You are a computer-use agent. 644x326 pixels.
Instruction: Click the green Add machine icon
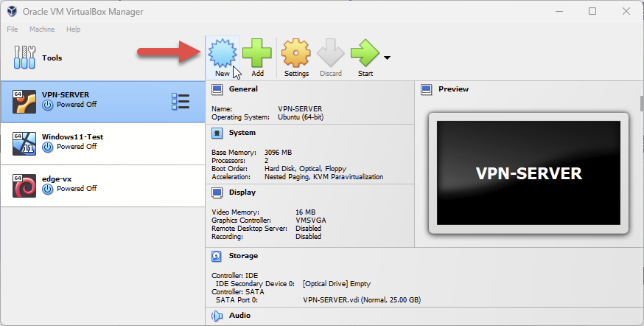(257, 53)
